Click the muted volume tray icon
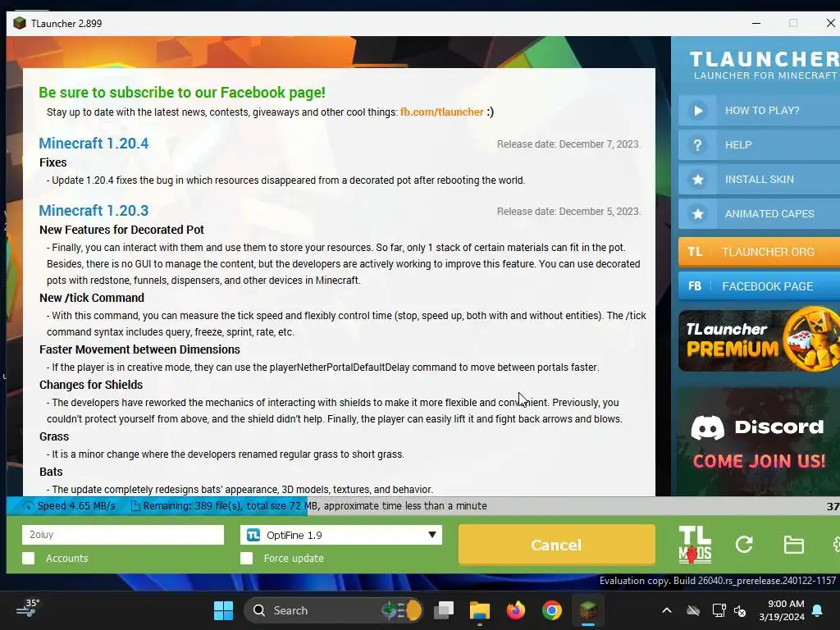 (x=740, y=610)
